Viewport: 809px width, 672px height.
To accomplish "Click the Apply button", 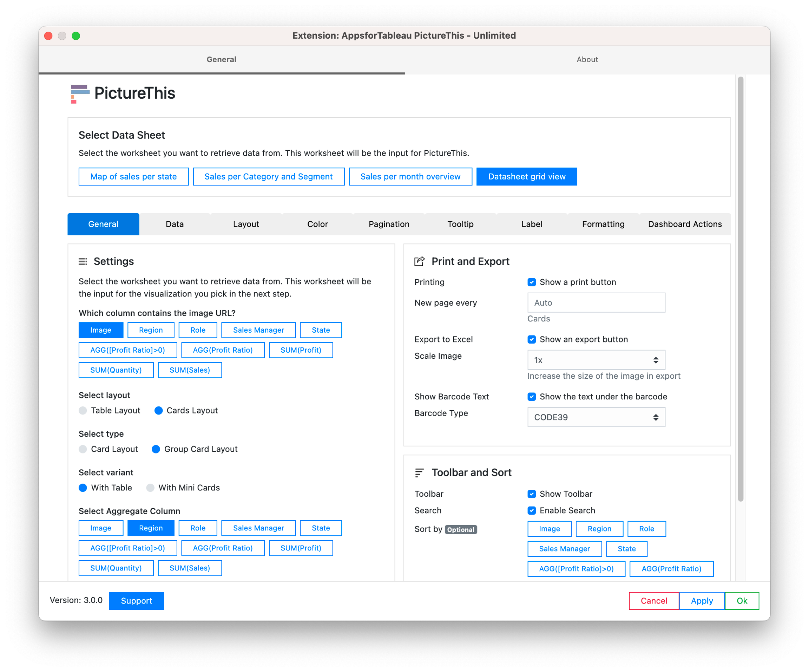I will [702, 601].
